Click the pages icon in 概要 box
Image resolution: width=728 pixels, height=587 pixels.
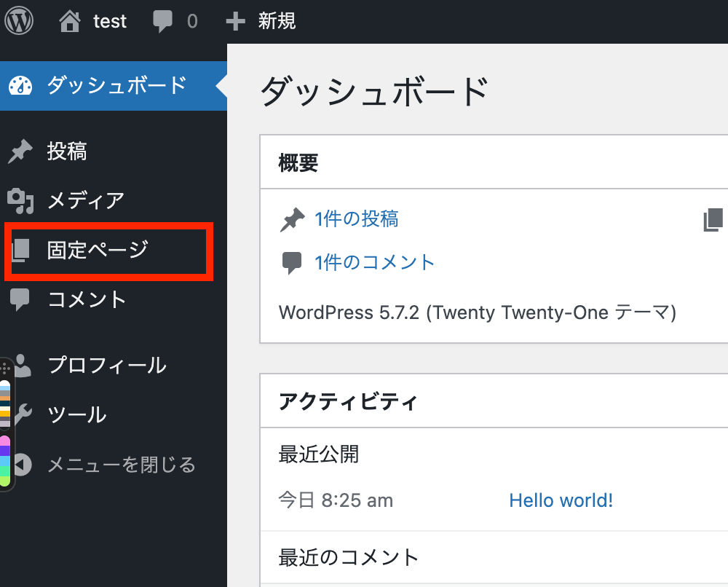tap(713, 220)
